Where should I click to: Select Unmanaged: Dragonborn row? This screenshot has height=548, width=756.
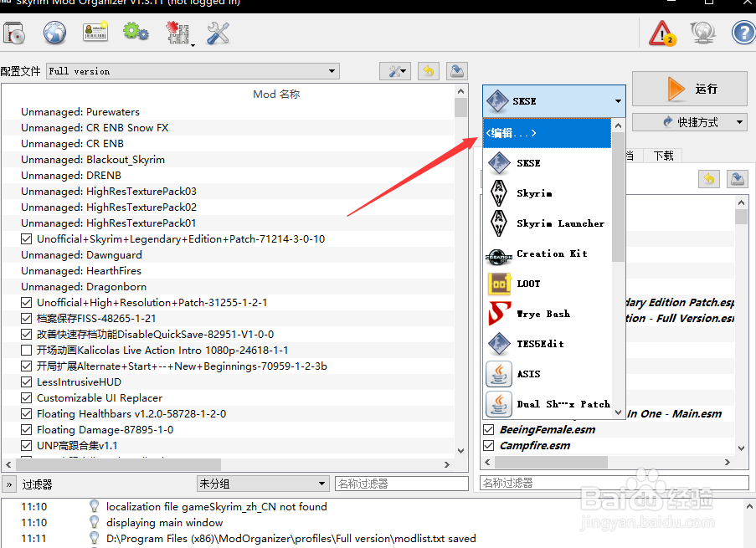pyautogui.click(x=228, y=287)
